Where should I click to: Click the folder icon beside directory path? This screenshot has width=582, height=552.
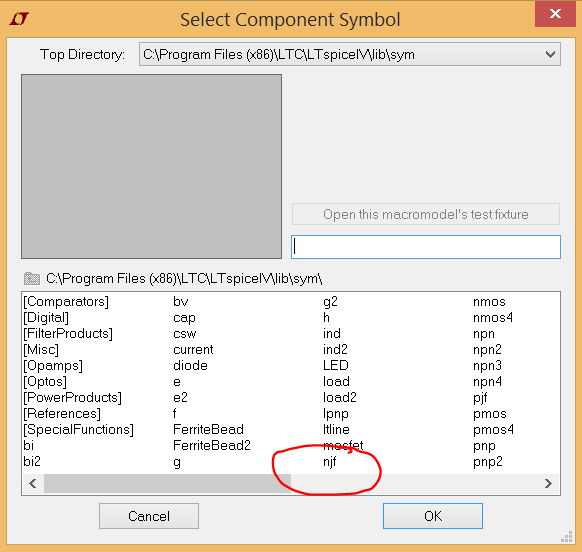(x=32, y=278)
